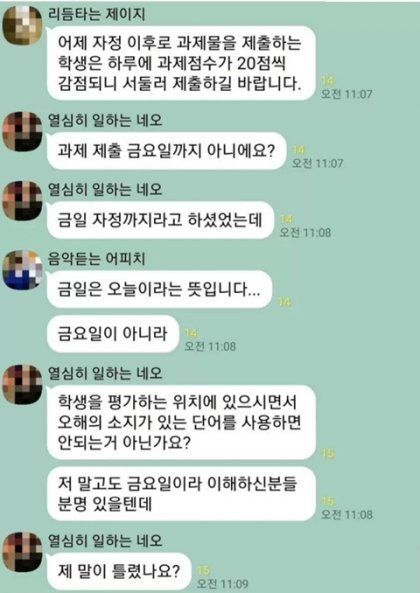Select the 학생을 평가하는 위치에 message bubble

pos(181,422)
